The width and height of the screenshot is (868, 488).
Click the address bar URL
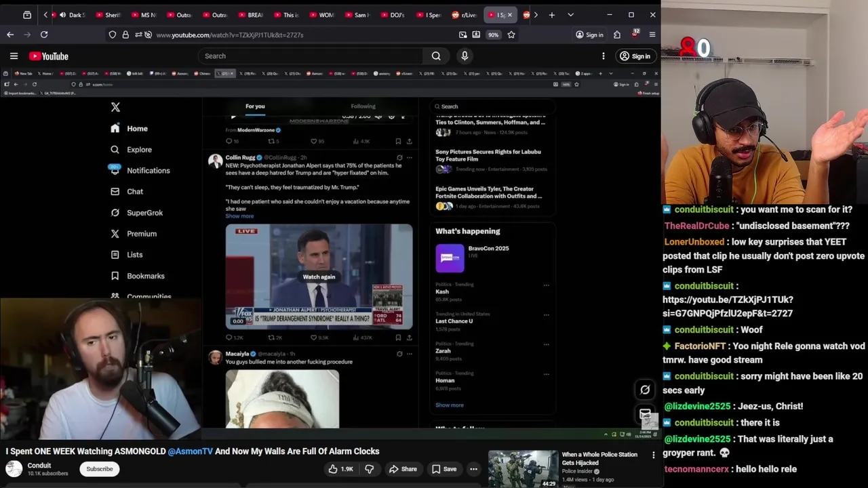(x=229, y=35)
